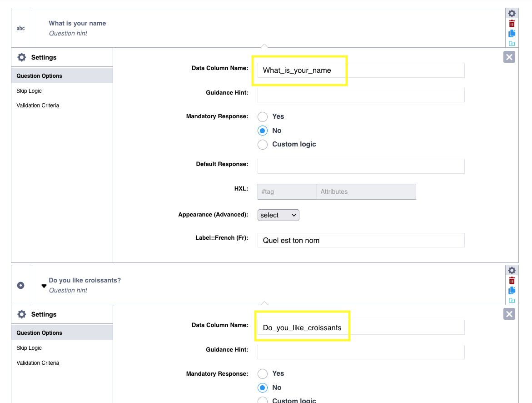Click the Do_you_like_croissants data column field
Viewport: 532px width, 403px height.
(361, 327)
